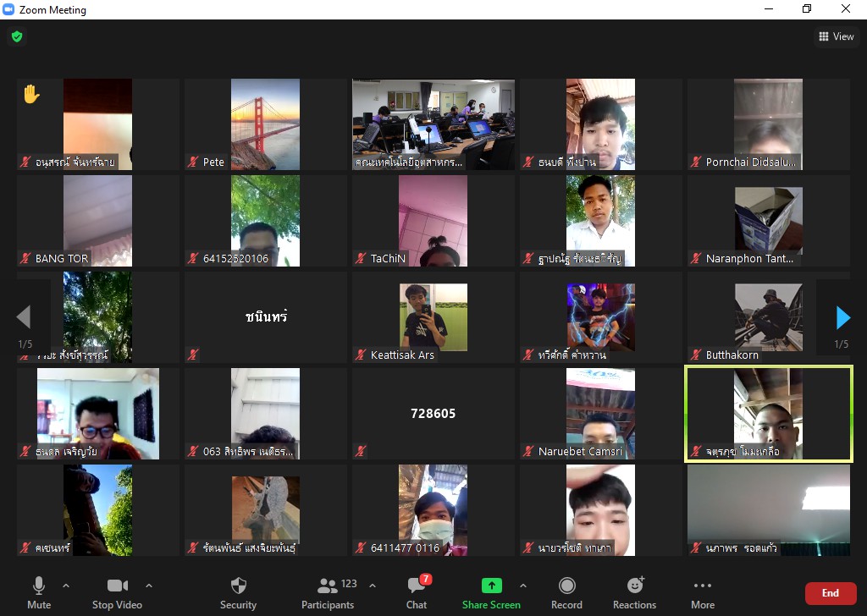Mute the microphone
This screenshot has width=867, height=616.
click(x=39, y=593)
